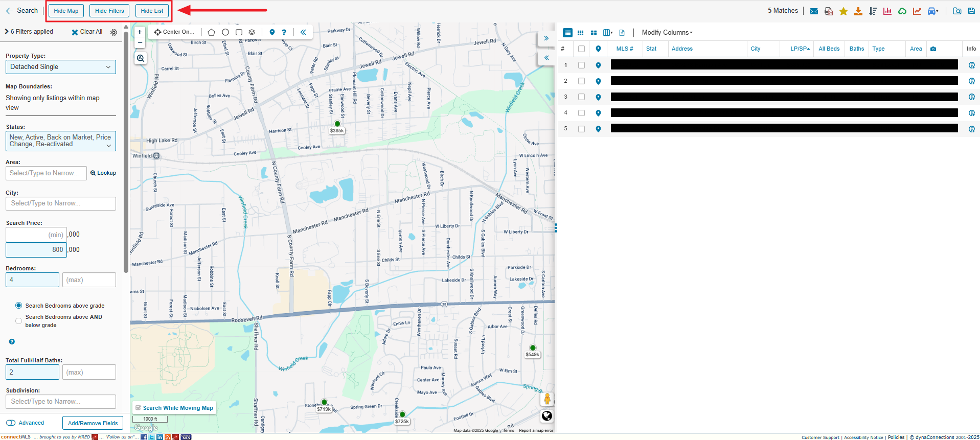Viewport: 980px width, 440px height.
Task: Sort by the MLS # column header
Action: click(x=625, y=49)
